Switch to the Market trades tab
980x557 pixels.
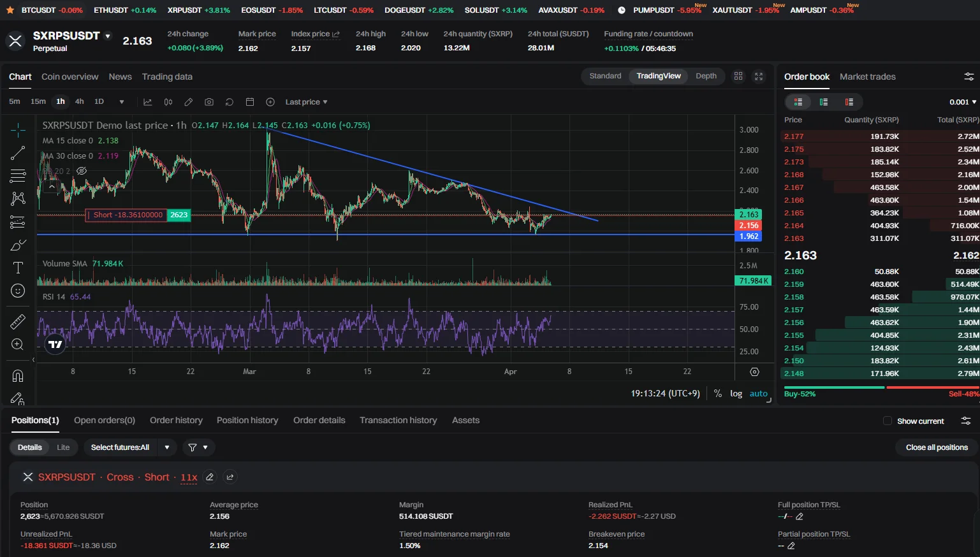click(867, 76)
